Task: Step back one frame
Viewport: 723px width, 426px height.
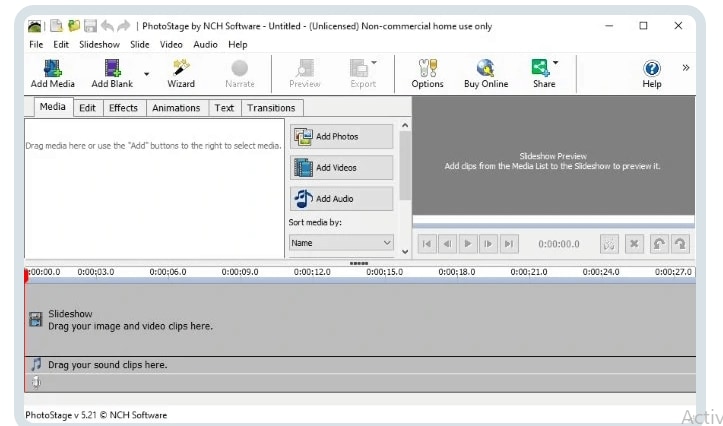Action: click(447, 244)
